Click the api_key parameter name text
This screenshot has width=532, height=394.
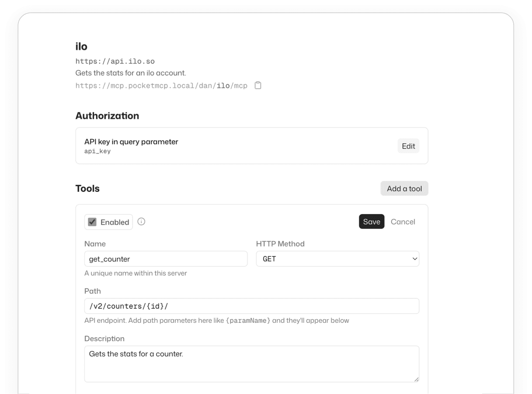(97, 151)
